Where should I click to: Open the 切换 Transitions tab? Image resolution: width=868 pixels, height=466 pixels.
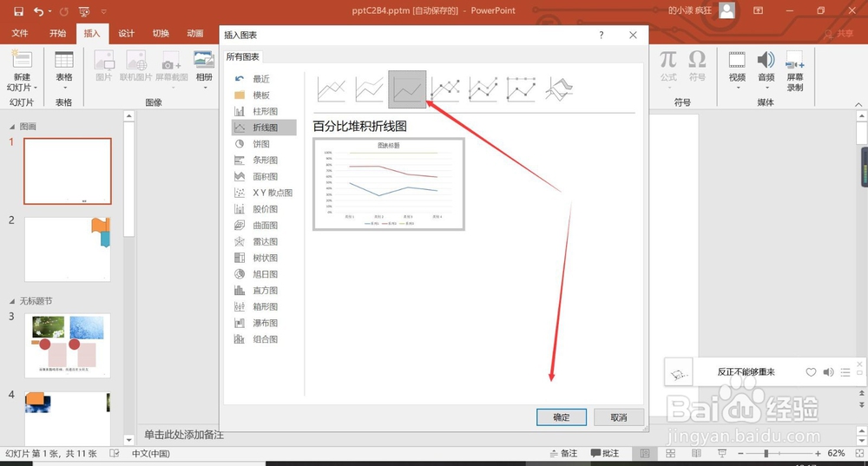tap(161, 33)
